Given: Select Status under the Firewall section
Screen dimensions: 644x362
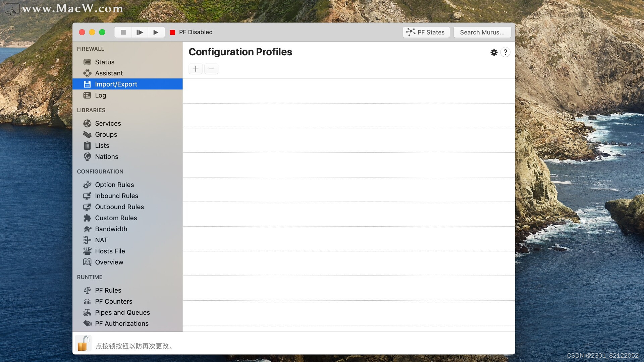Looking at the screenshot, I should [x=105, y=62].
